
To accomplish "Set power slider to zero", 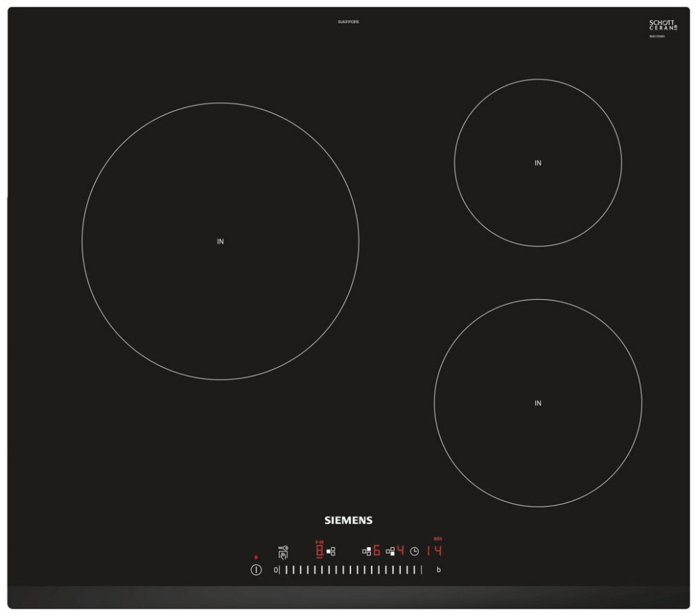I will [276, 570].
